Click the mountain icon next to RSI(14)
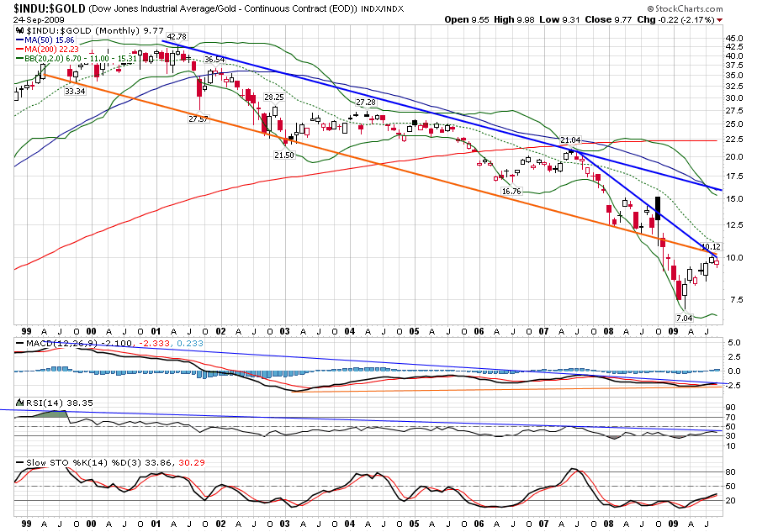757x532 pixels. click(x=20, y=403)
